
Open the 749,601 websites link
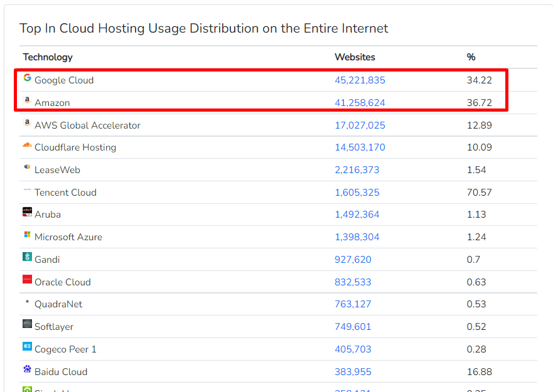point(353,326)
